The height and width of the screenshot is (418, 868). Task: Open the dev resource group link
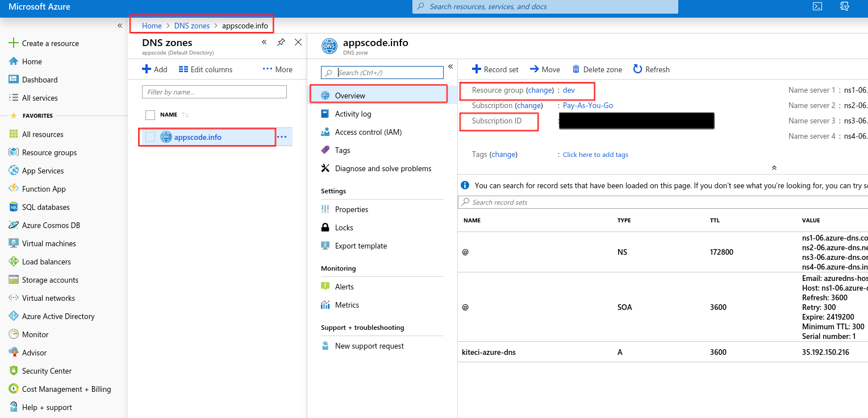[x=569, y=90]
